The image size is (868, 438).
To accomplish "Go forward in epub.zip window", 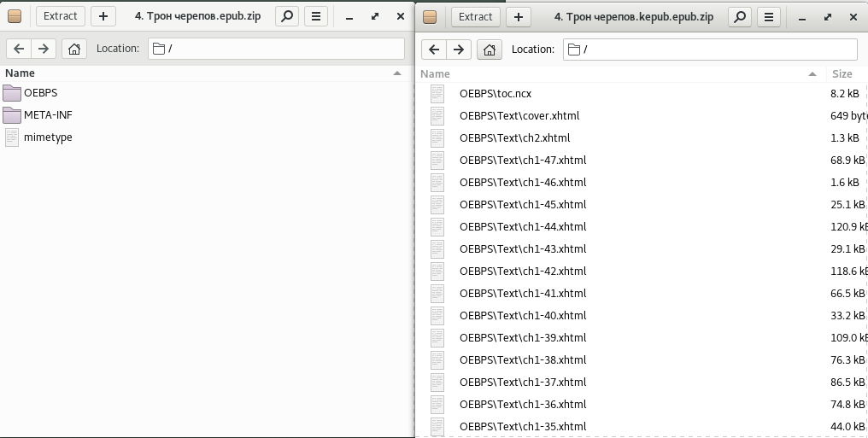I will pyautogui.click(x=44, y=49).
